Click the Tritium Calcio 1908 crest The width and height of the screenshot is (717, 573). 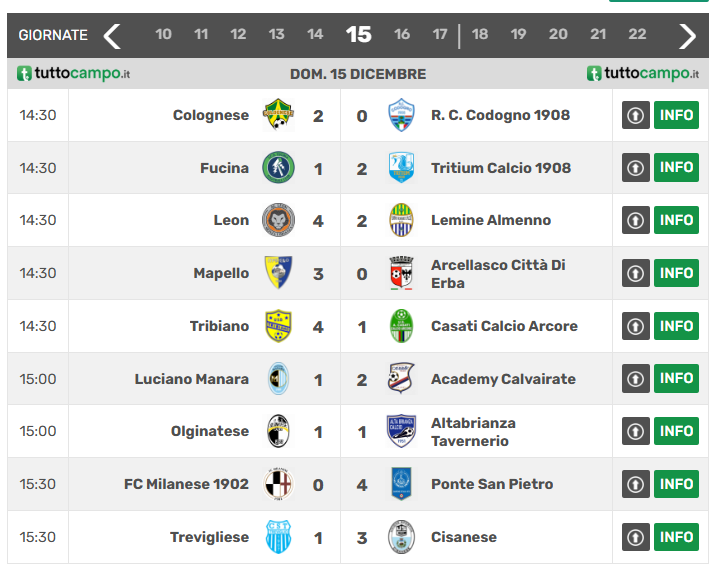[401, 168]
